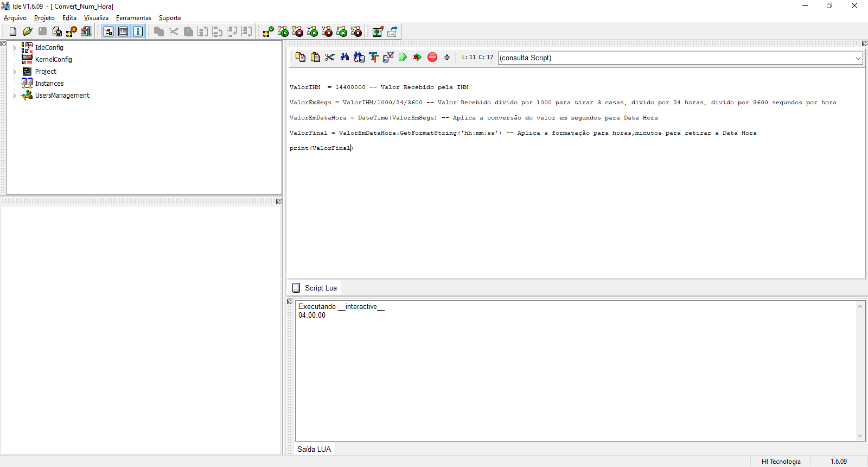Click HI Tecnologia in the status bar
The height and width of the screenshot is (467, 868).
click(781, 462)
